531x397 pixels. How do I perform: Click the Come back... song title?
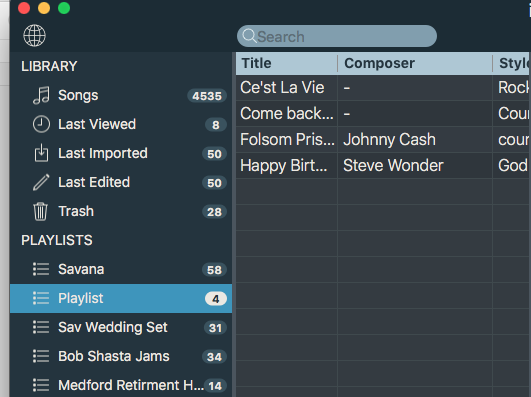(x=286, y=113)
